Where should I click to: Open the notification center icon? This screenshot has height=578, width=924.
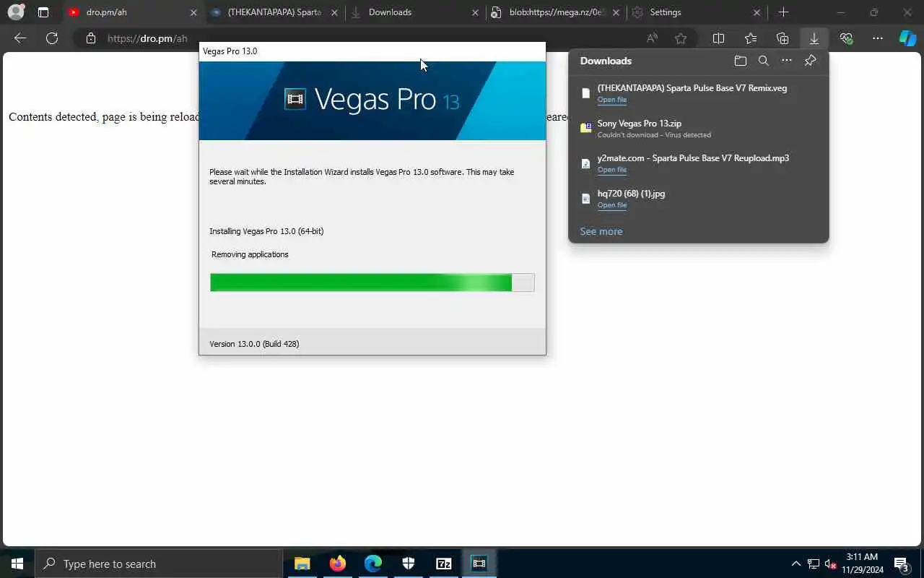tap(901, 564)
